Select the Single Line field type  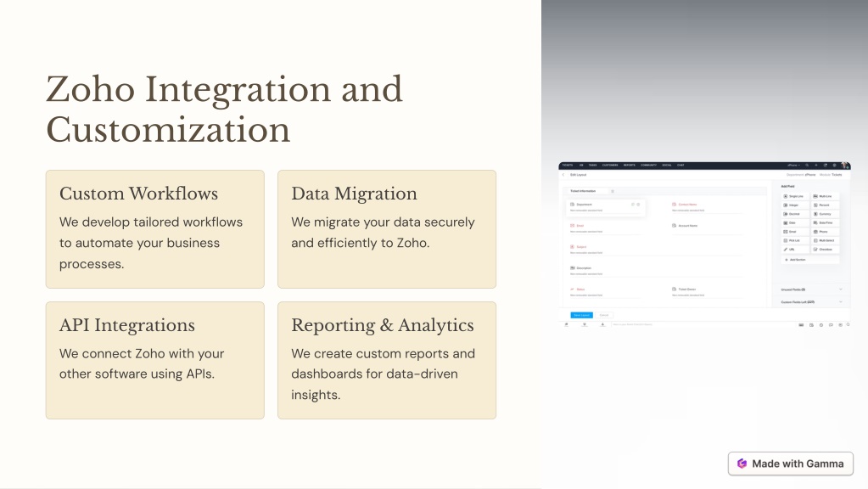pyautogui.click(x=794, y=196)
